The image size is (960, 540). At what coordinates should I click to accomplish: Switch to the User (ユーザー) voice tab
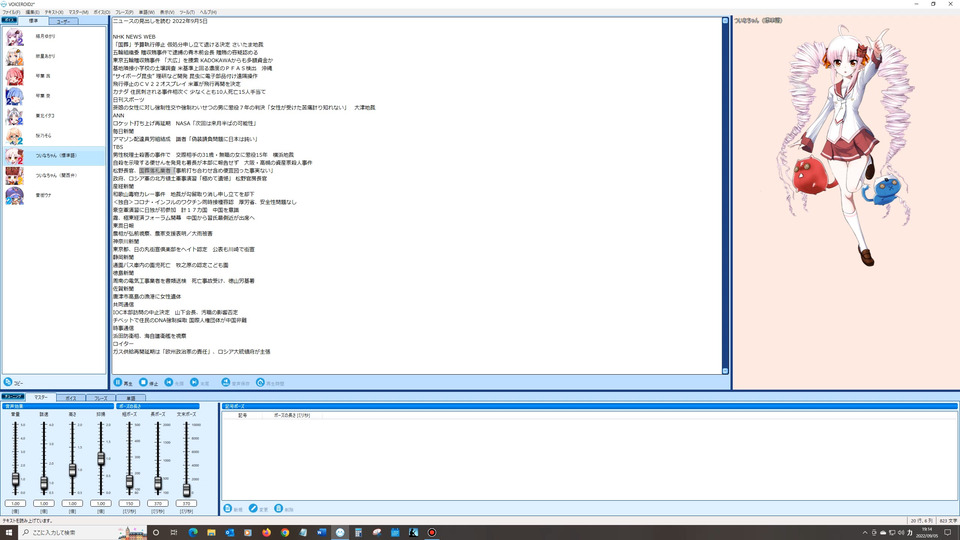[x=63, y=21]
